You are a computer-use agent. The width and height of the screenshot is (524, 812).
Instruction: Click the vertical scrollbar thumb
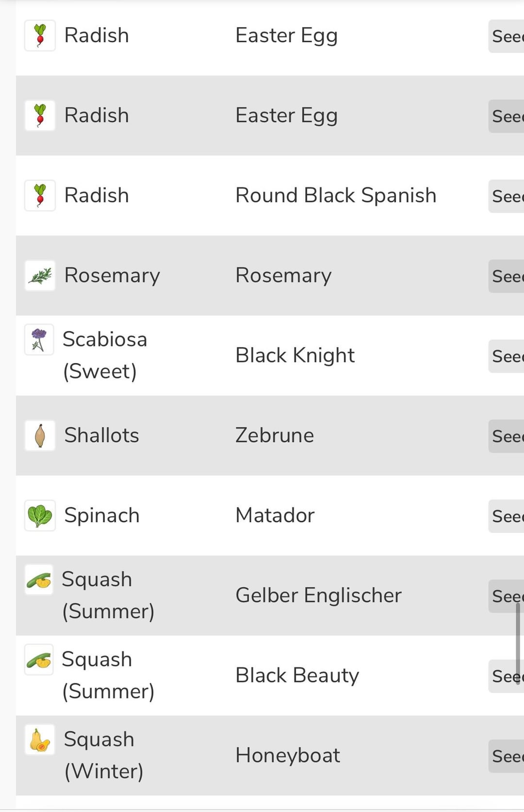tap(518, 643)
